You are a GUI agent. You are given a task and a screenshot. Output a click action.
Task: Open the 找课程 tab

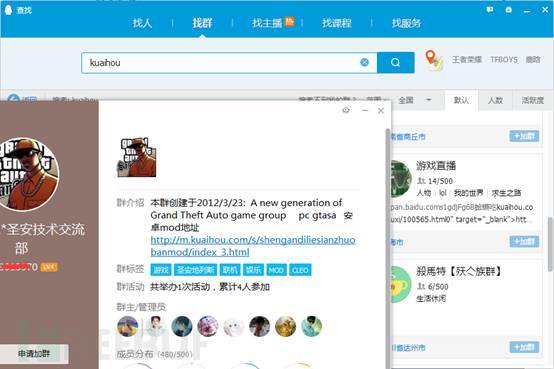pos(337,23)
